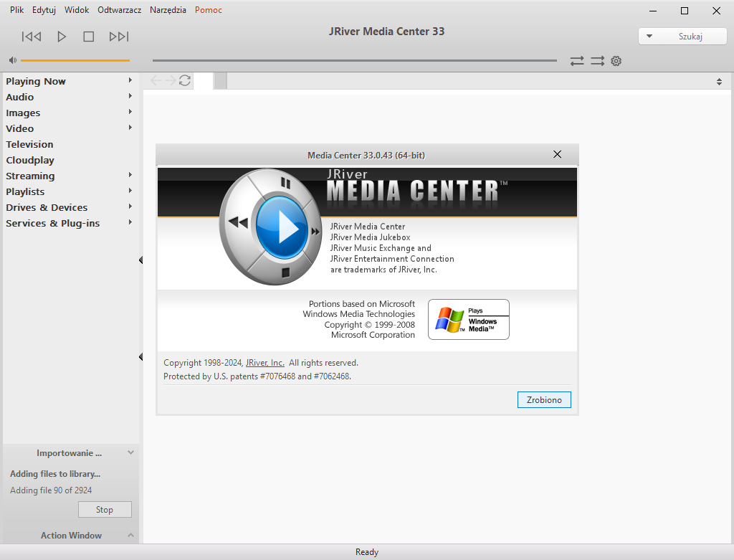
Task: Toggle repeat mode icon
Action: tap(577, 61)
